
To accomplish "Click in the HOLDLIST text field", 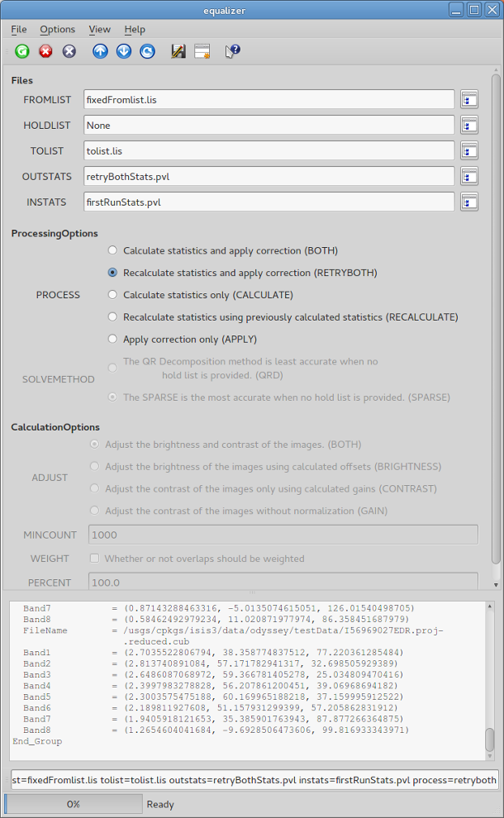I will pyautogui.click(x=269, y=126).
